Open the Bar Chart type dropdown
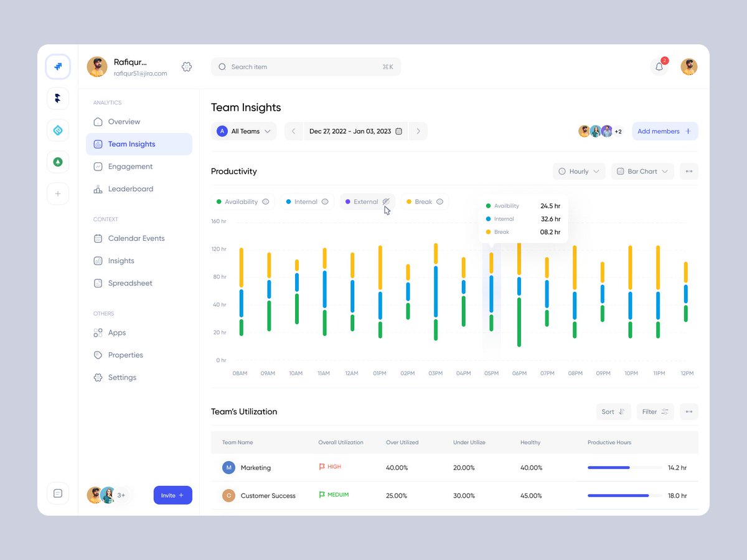 pos(642,171)
